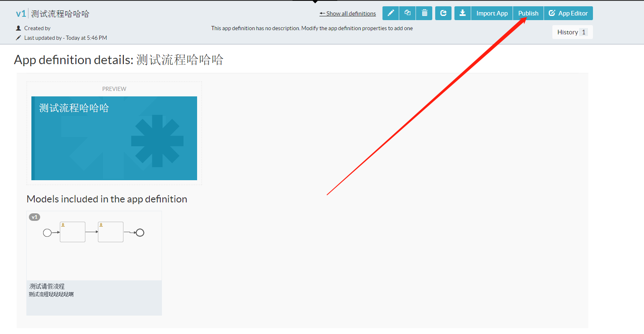Click the app preview tile 测试流程哈哈哈
The image size is (644, 334).
(x=114, y=138)
